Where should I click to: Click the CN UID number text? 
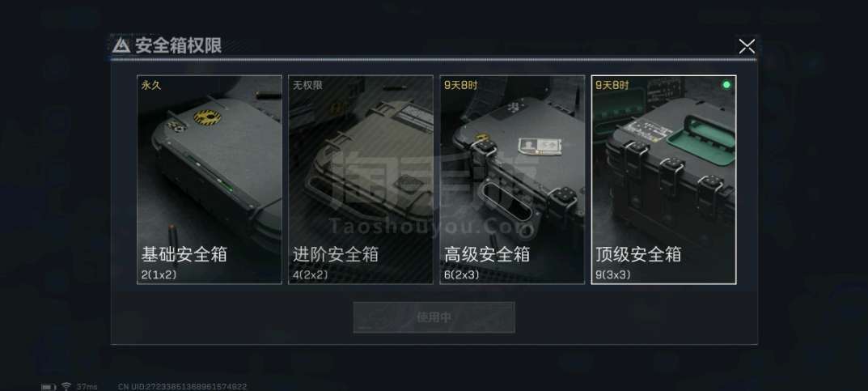182,387
